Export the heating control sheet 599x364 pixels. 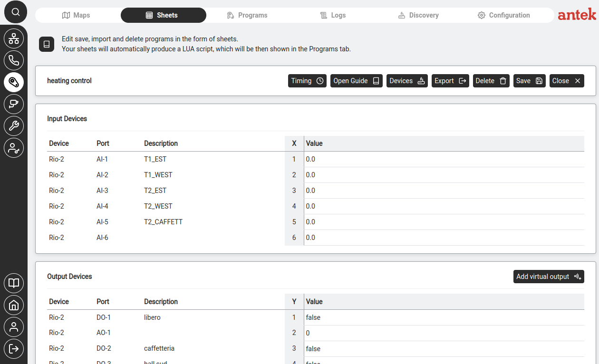click(450, 81)
